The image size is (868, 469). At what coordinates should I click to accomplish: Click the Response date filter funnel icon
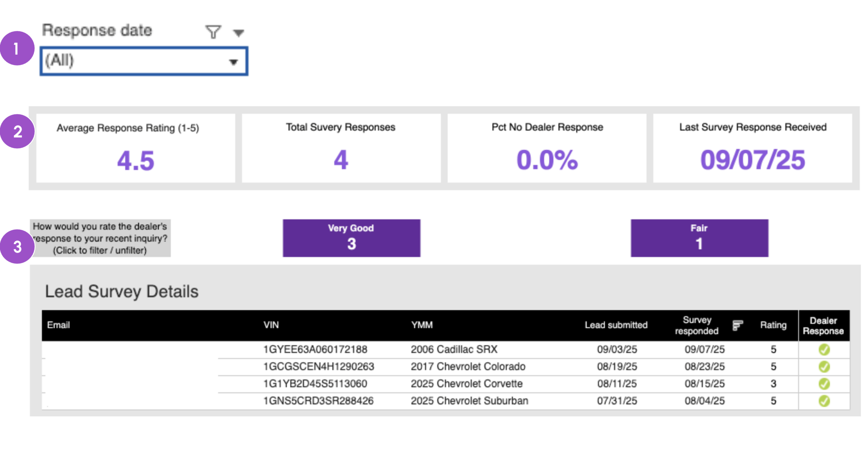point(213,32)
